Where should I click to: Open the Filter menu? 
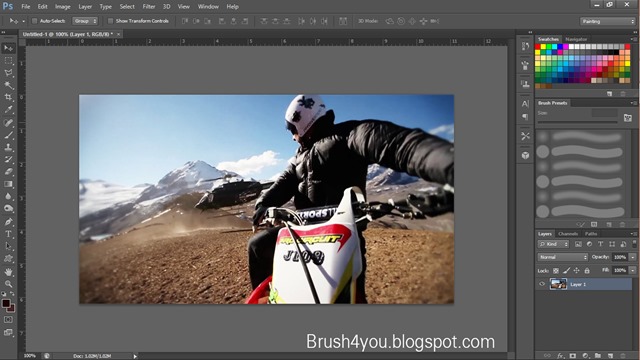pos(149,7)
